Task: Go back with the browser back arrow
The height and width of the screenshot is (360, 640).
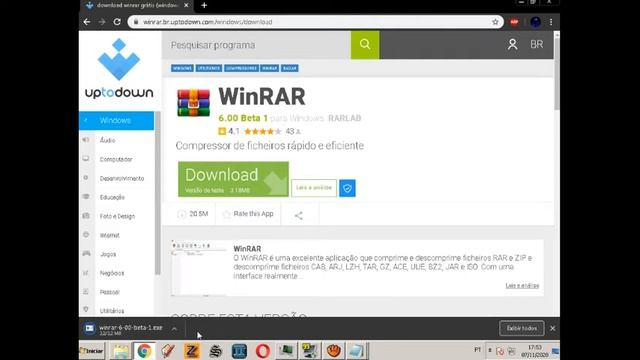Action: coord(87,22)
